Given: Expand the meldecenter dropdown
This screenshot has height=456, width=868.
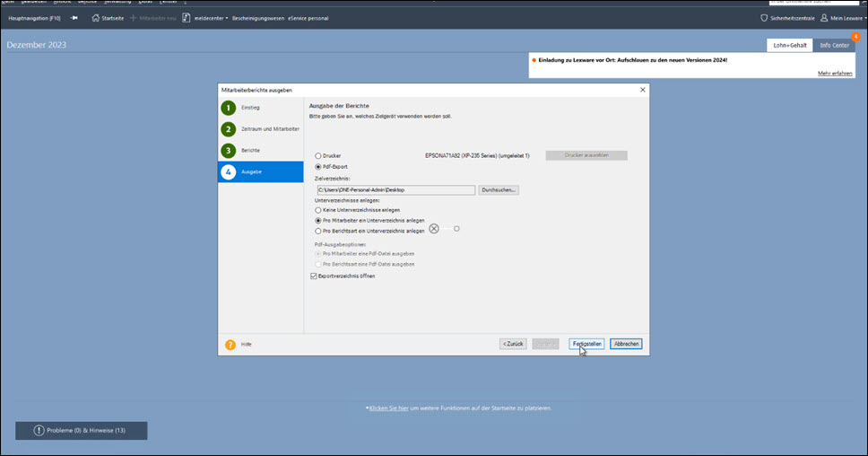Looking at the screenshot, I should click(x=227, y=17).
